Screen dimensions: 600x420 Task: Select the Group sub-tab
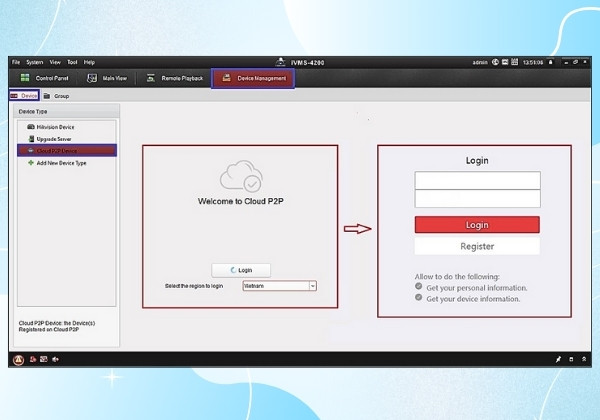click(56, 96)
